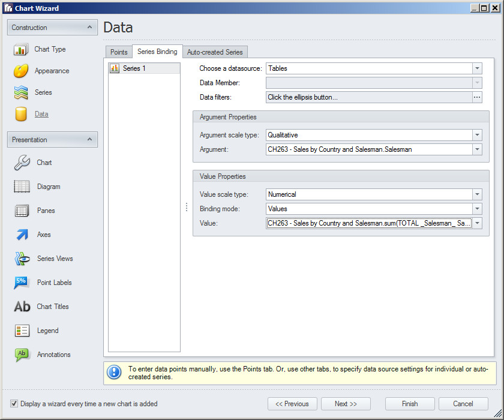
Task: Select the Series Binding tab
Action: click(x=157, y=52)
